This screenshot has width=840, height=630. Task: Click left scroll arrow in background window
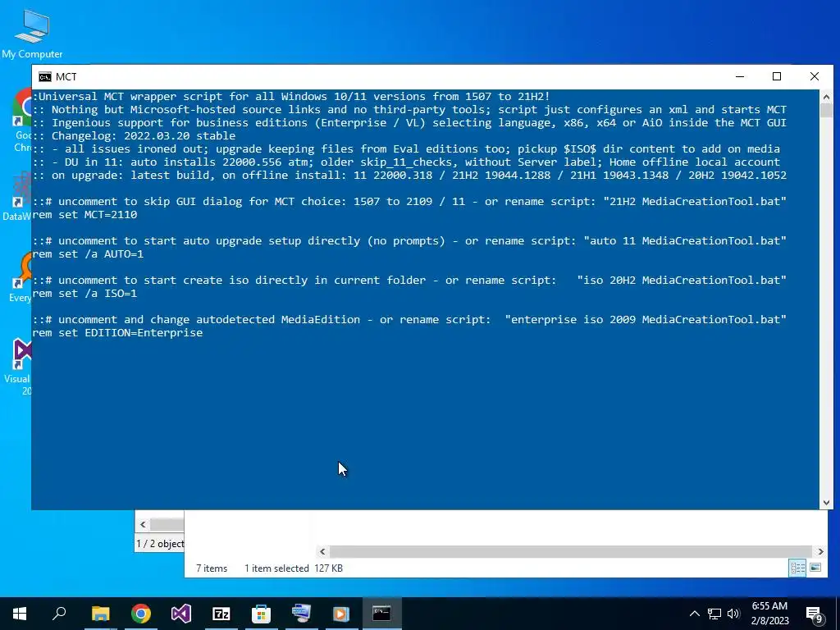[143, 524]
